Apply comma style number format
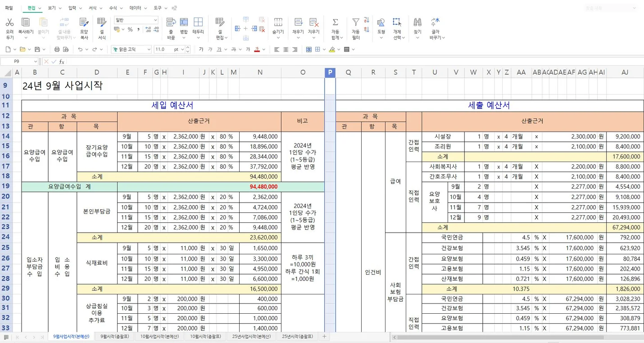Screen dimensions: 644x343 point(138,30)
